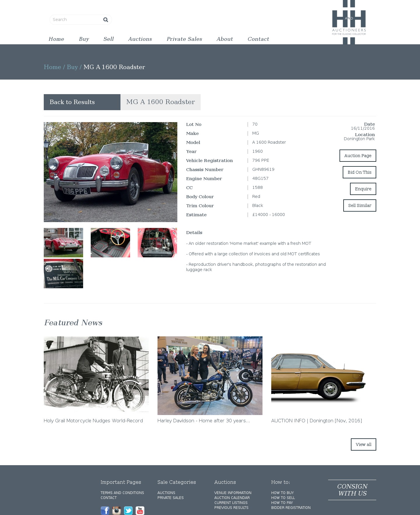The width and height of the screenshot is (420, 515).
Task: Go to Home in main navigation
Action: (56, 39)
